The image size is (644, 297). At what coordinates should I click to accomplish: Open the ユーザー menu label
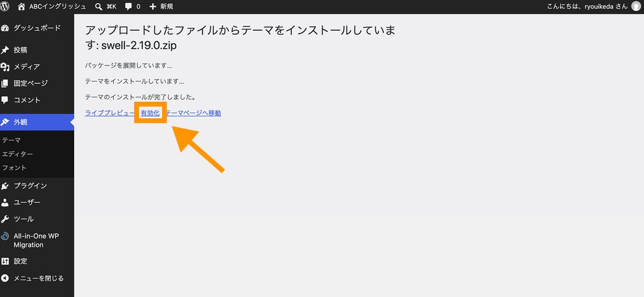point(27,203)
